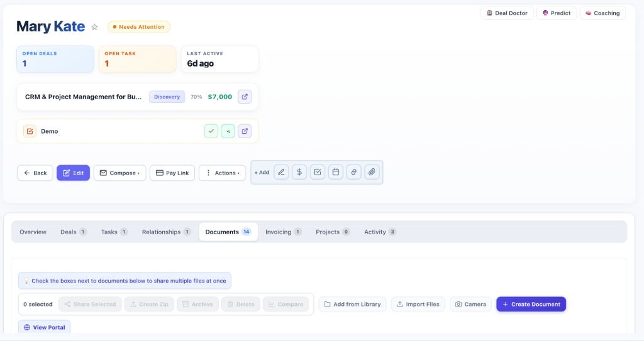Viewport: 644px width, 341px height.
Task: Open View Portal
Action: point(45,327)
